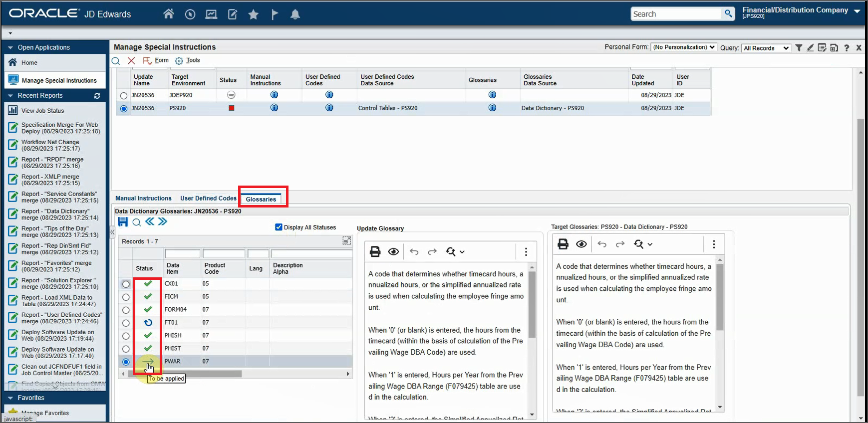Open the chart dashboard icon in top bar
The width and height of the screenshot is (868, 423).
pyautogui.click(x=211, y=14)
